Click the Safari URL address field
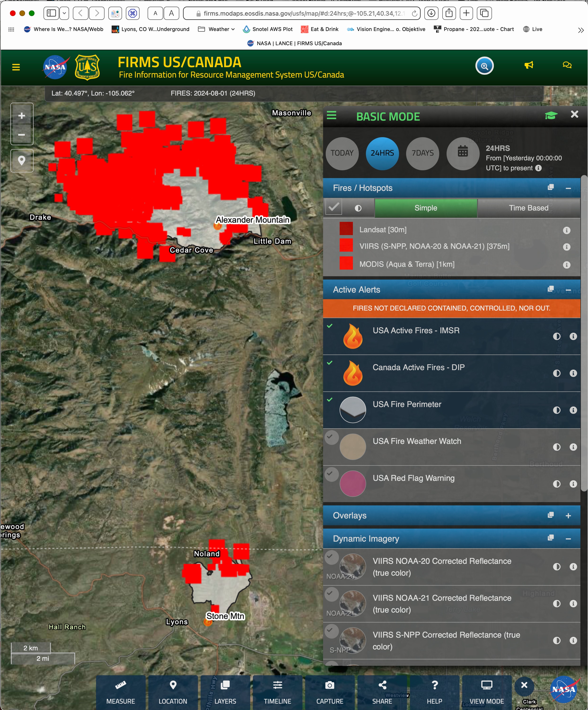Viewport: 588px width, 710px height. coord(302,13)
